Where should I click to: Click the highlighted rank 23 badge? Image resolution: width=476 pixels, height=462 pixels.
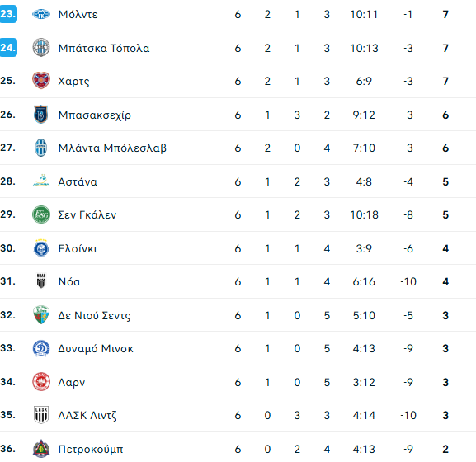click(8, 14)
